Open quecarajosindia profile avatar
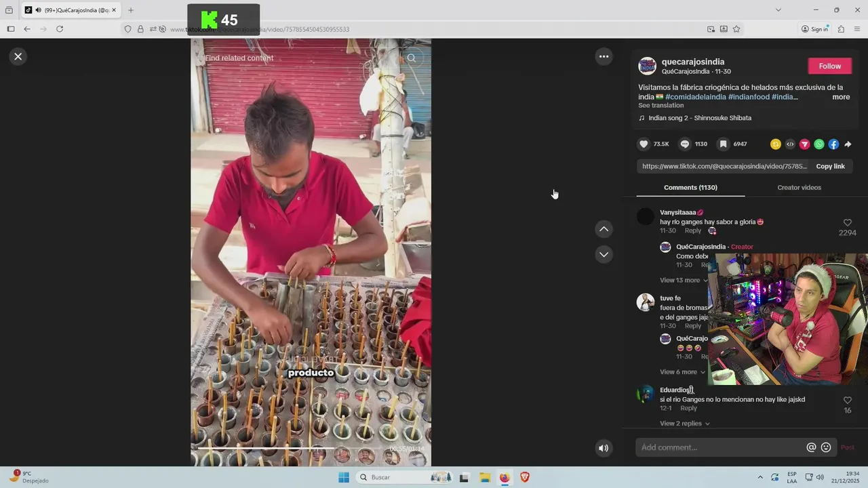 pos(648,66)
